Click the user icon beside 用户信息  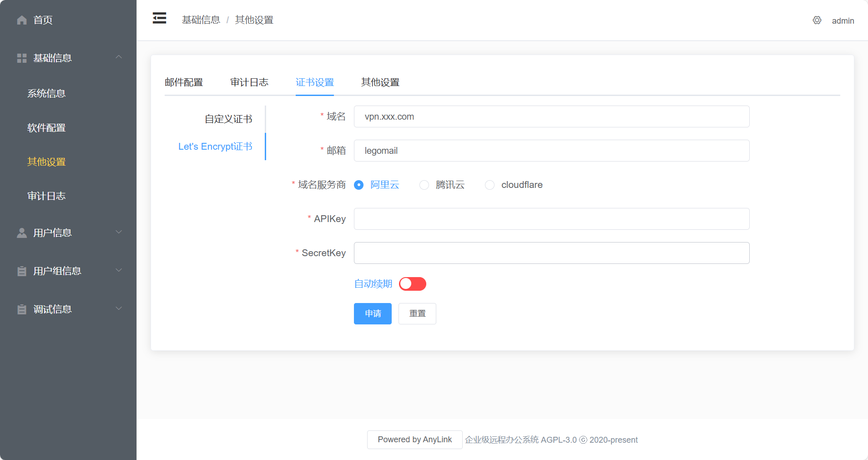(x=21, y=233)
